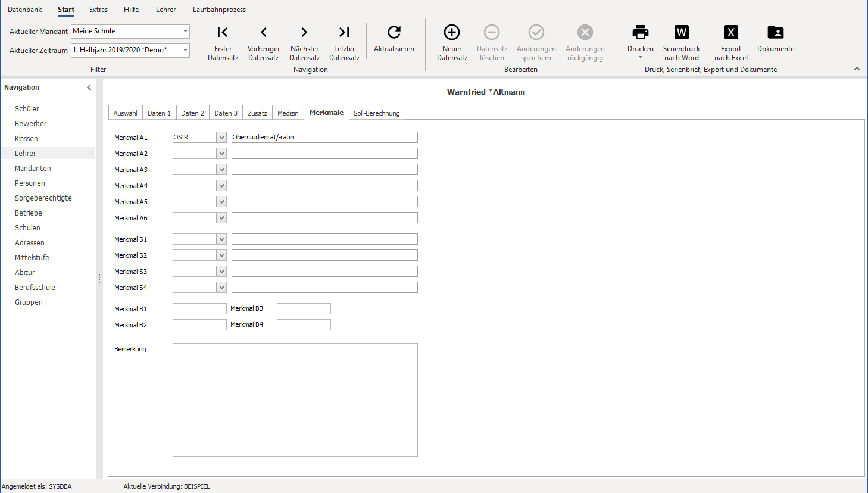Click the Änderungen speichern checkmark icon
Image resolution: width=868 pixels, height=493 pixels.
pos(536,32)
